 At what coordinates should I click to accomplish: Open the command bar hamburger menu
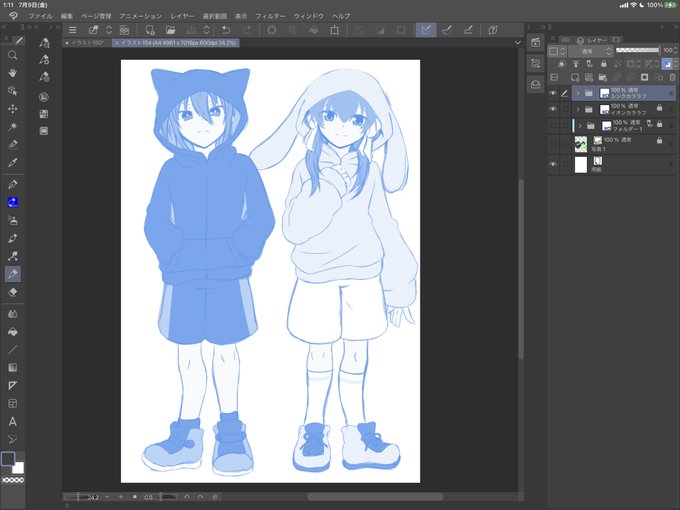(x=72, y=30)
